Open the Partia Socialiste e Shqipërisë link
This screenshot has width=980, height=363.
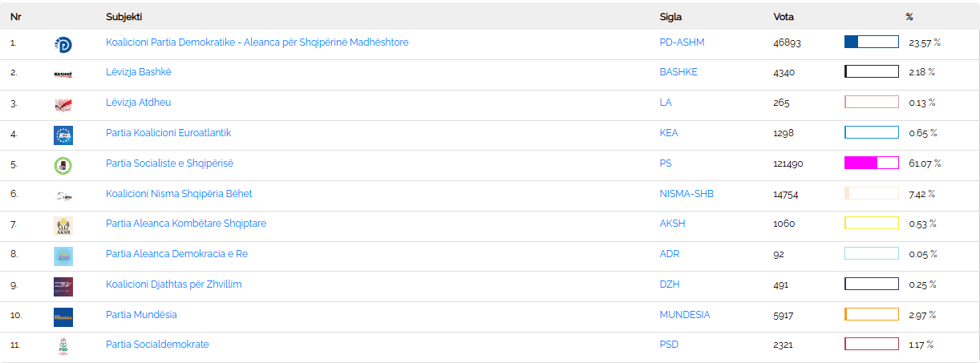[169, 163]
